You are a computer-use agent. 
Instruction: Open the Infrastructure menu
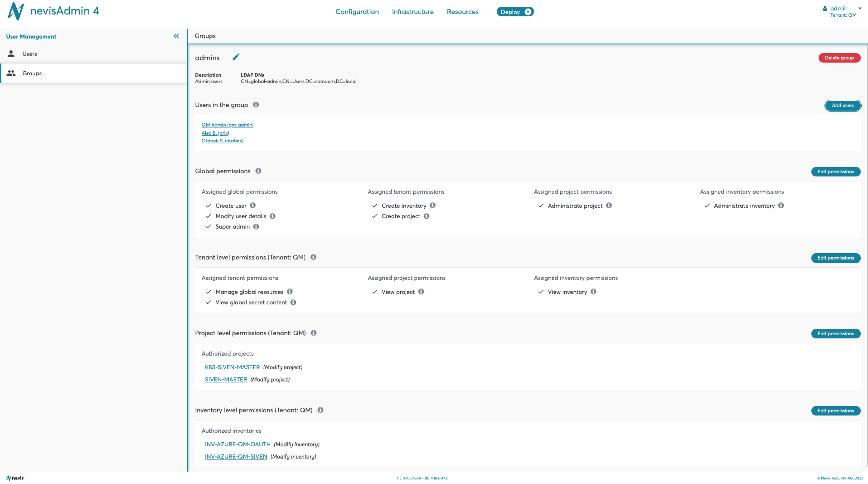pos(412,12)
